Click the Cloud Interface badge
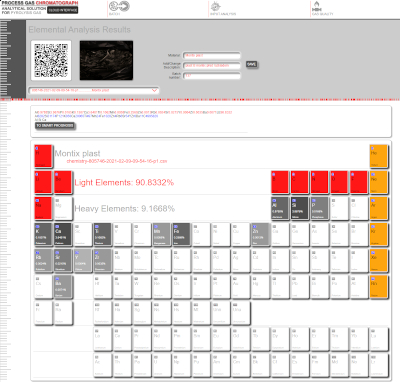 pos(63,10)
